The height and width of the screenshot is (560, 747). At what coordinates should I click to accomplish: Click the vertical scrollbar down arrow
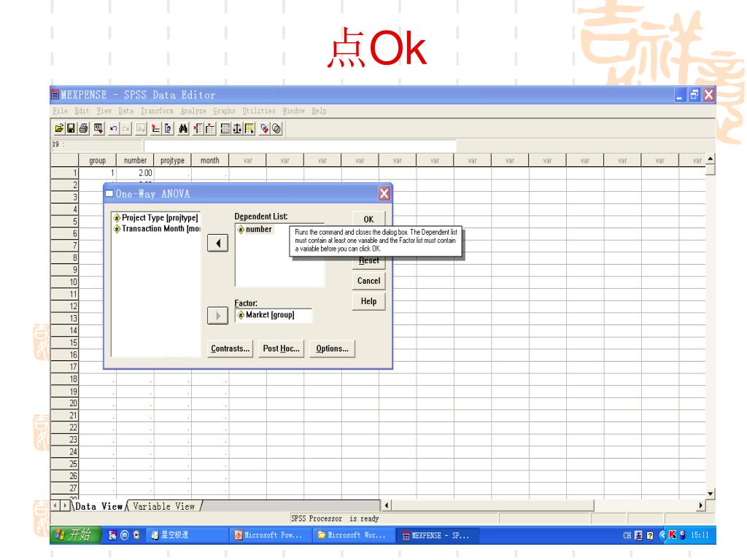711,494
